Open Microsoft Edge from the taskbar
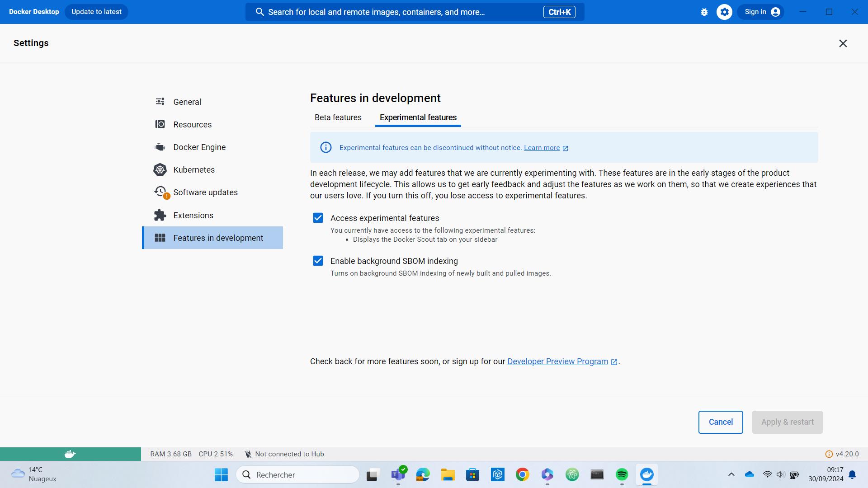The height and width of the screenshot is (488, 868). [423, 474]
